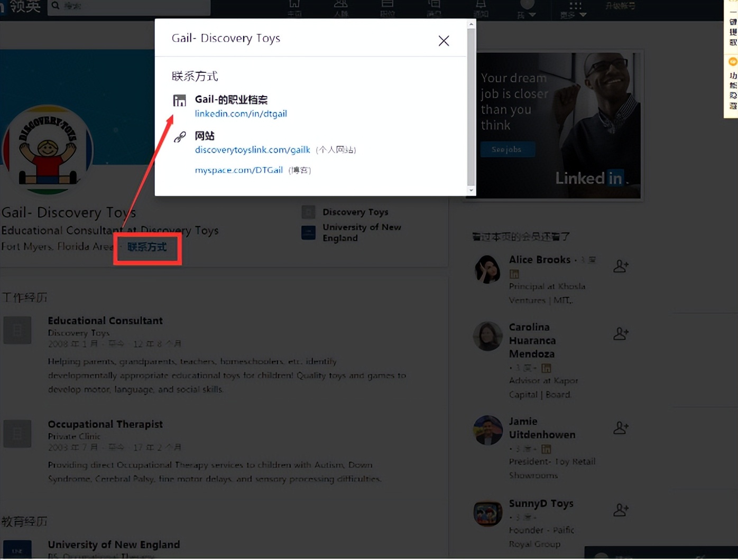The height and width of the screenshot is (560, 738).
Task: Connect with SunnyD Toys via add-person icon
Action: (621, 510)
